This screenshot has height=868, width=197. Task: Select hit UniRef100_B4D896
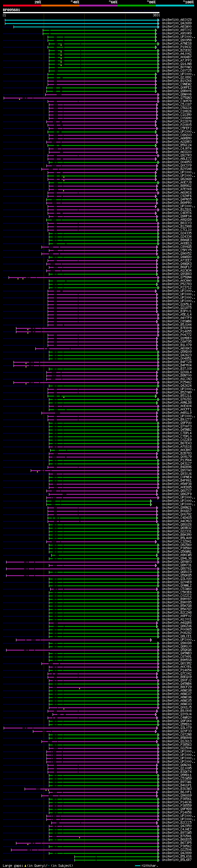point(177,467)
